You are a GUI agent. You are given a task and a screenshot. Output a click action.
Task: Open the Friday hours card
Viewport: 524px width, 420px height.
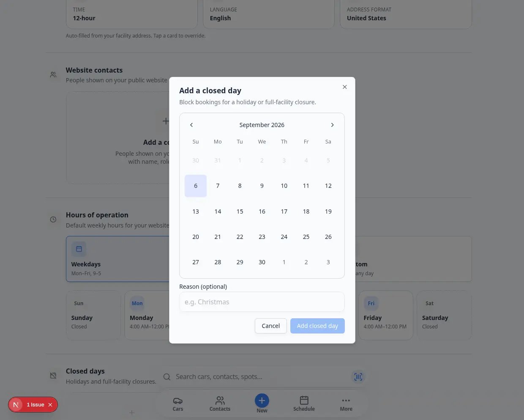[386, 315]
